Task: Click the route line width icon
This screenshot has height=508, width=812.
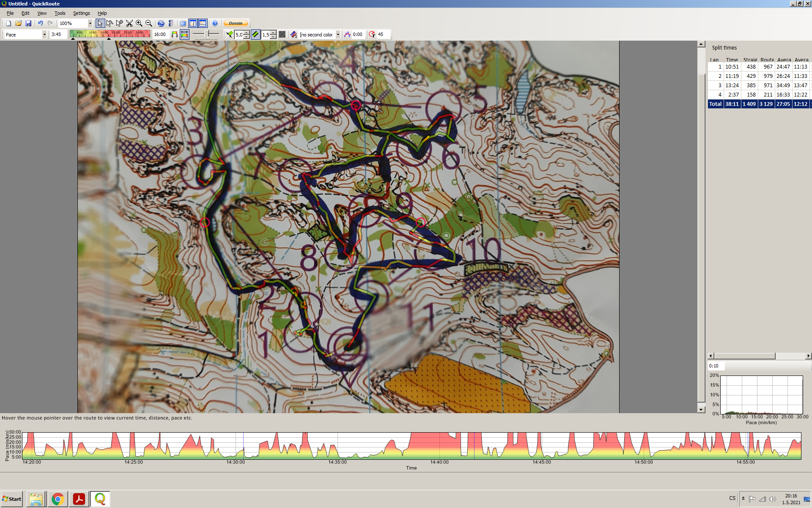Action: (x=230, y=35)
